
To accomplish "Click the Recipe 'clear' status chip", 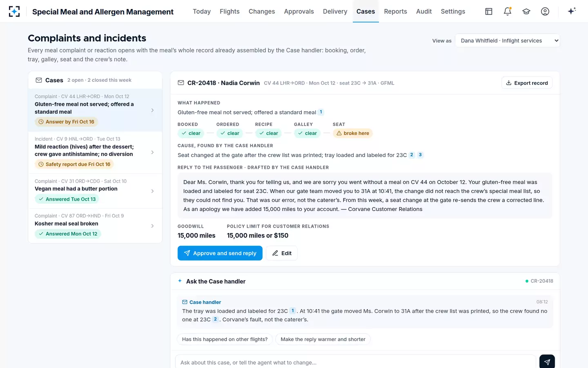I will pos(268,133).
